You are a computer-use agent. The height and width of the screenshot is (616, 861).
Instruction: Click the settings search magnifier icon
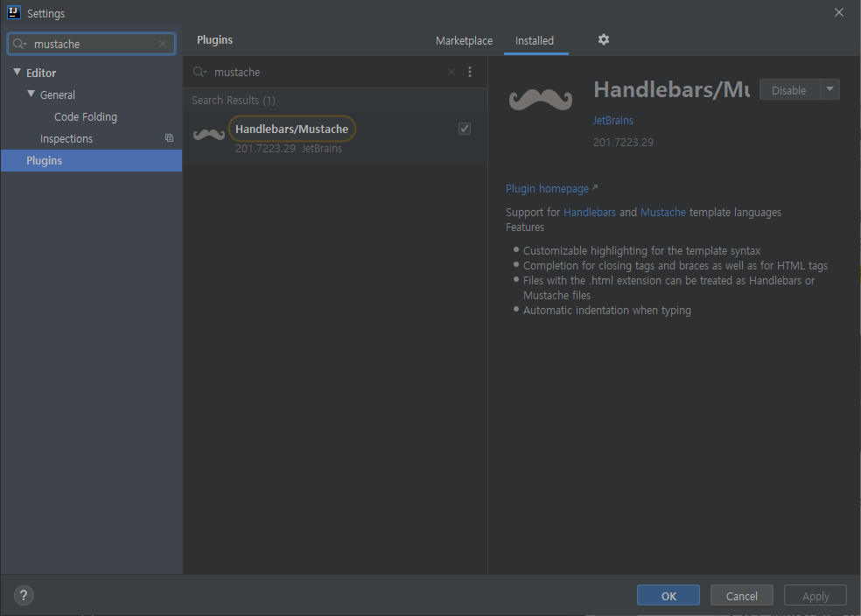tap(19, 44)
